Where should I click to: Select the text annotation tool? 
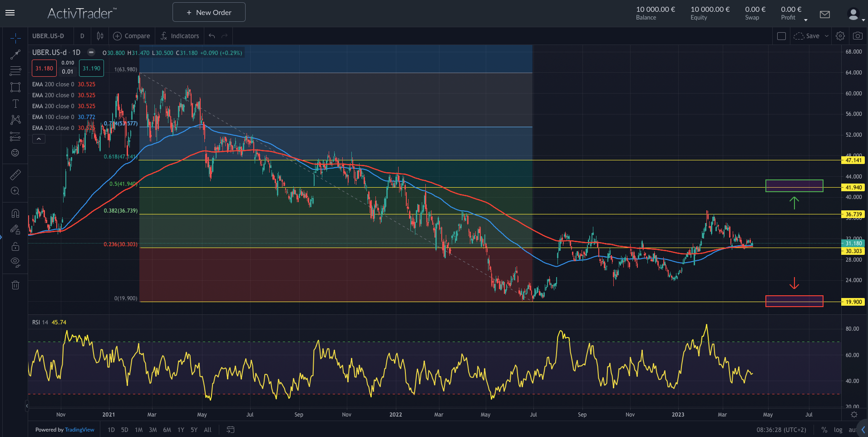(x=15, y=104)
